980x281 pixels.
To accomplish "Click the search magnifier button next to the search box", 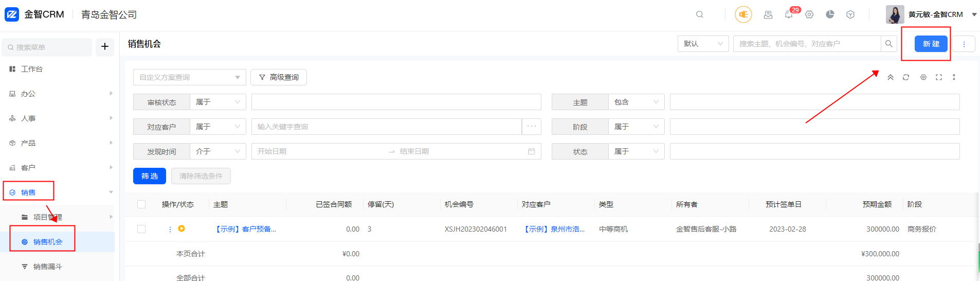I will (888, 44).
